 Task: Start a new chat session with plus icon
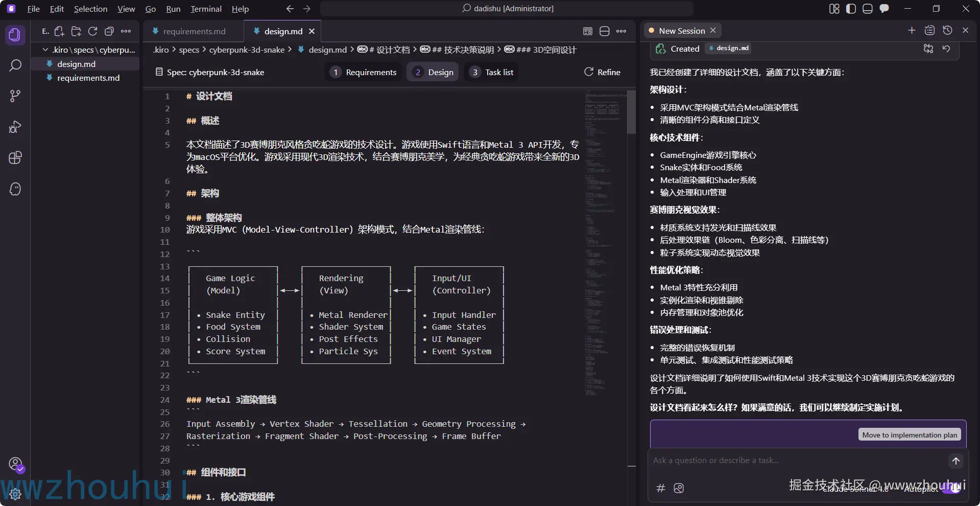point(912,30)
